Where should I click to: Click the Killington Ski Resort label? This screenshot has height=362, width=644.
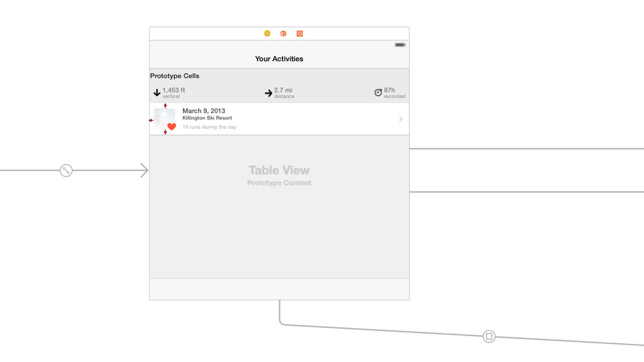tap(208, 118)
